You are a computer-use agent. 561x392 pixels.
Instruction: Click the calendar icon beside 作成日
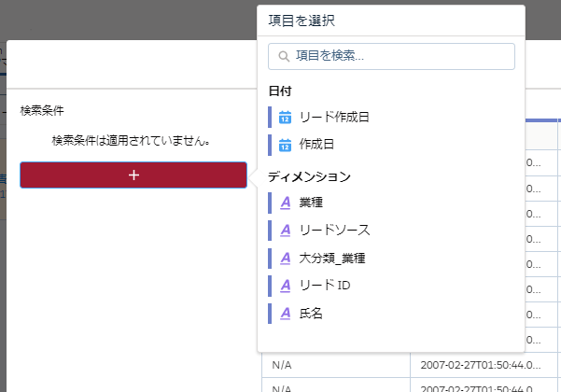pos(286,146)
